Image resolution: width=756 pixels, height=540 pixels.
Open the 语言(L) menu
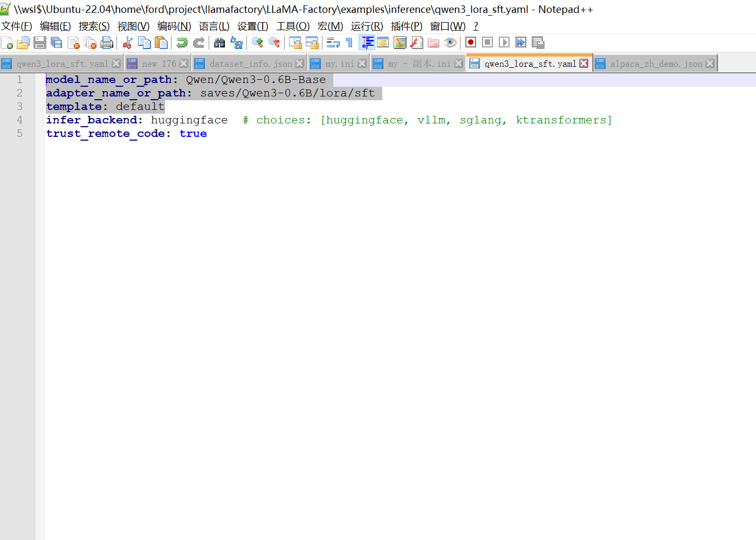214,26
